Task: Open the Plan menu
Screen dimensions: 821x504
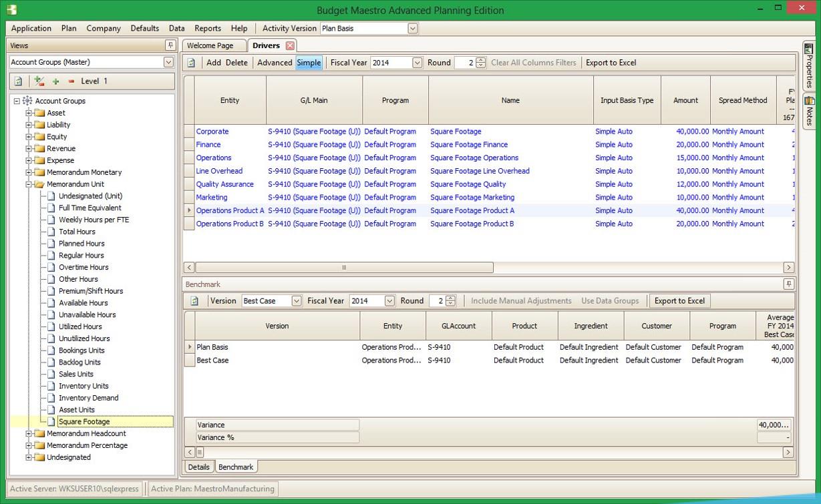Action: (69, 28)
